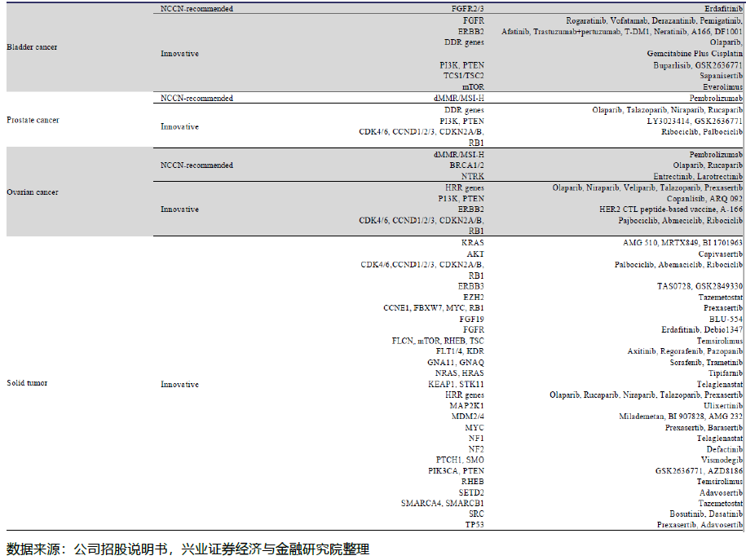This screenshot has width=746, height=560.
Task: Click "Pajbociclib, Abmeciclib, Ribociclib" cell
Action: click(x=680, y=220)
